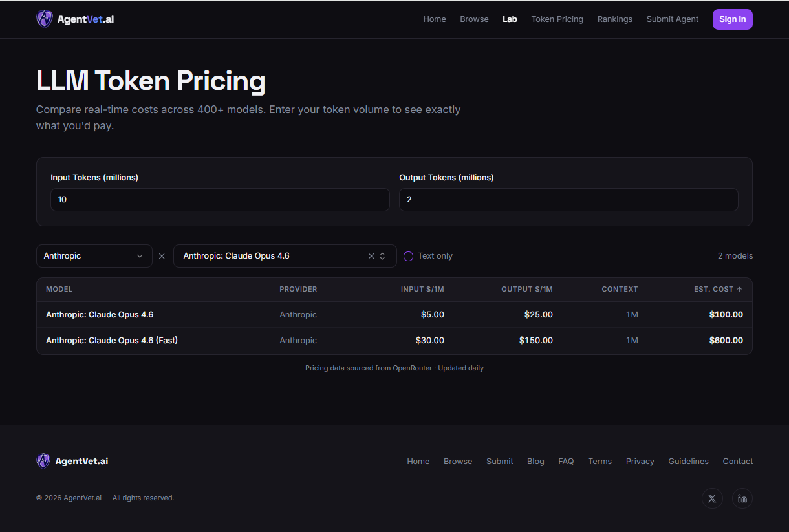Viewport: 789px width, 532px height.
Task: Open the footer Submit link
Action: tap(500, 462)
